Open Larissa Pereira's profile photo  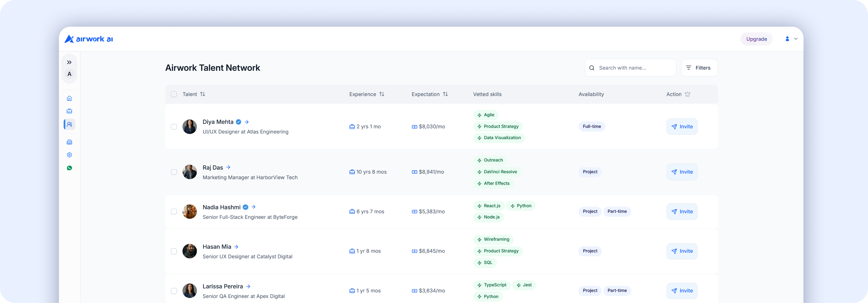(190, 291)
